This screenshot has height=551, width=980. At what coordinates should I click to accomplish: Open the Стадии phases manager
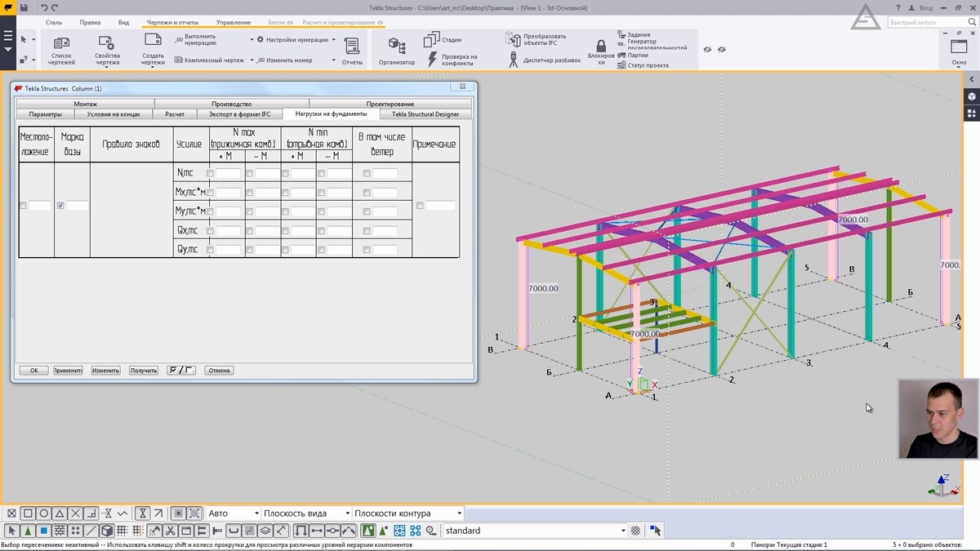433,39
